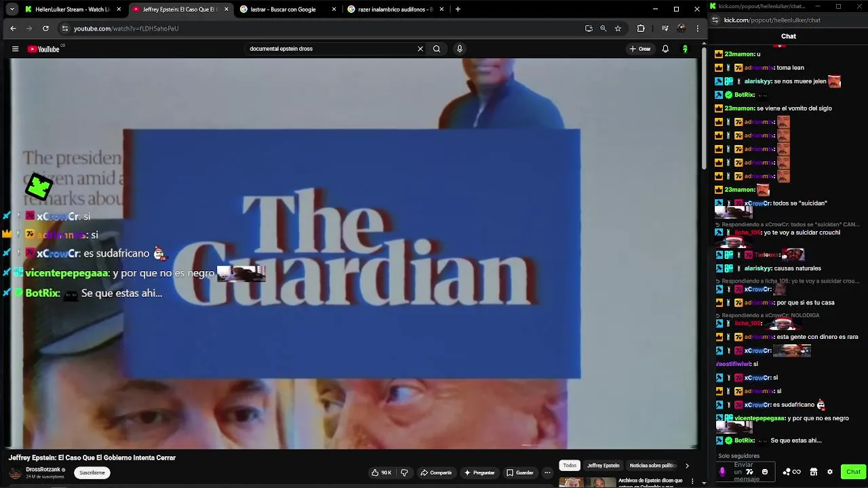Click the video title 'Jeffrey Epstein: El Caso...'

click(92, 457)
